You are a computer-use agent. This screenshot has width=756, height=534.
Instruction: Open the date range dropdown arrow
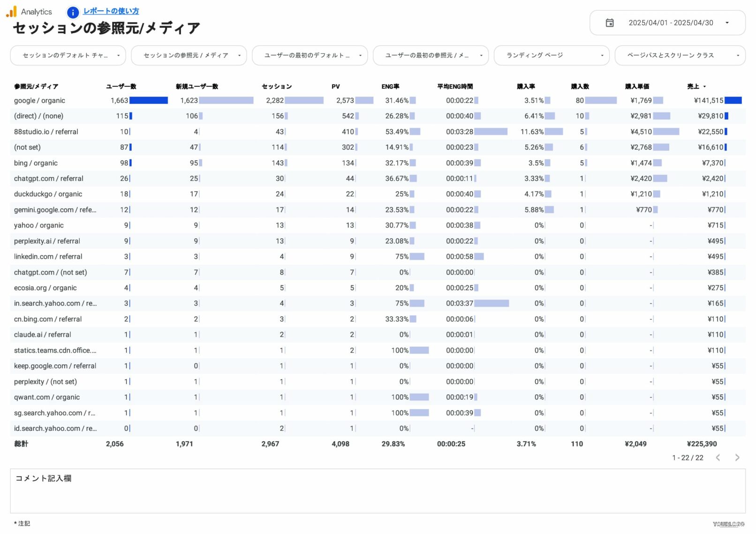click(727, 23)
